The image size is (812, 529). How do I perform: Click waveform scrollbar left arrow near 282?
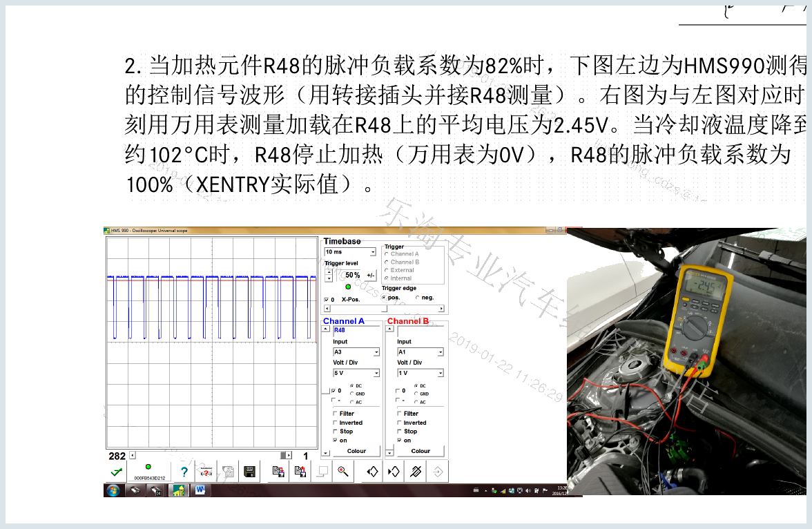(x=133, y=455)
